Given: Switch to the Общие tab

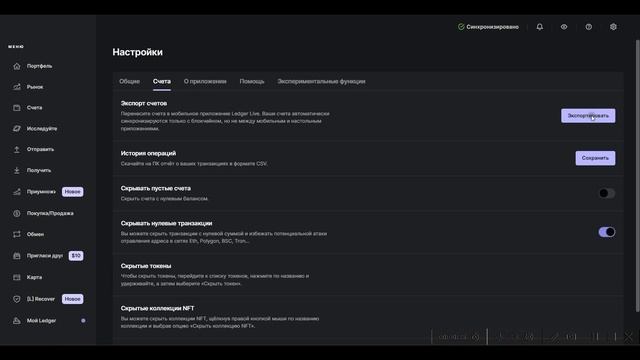Looking at the screenshot, I should pos(129,82).
